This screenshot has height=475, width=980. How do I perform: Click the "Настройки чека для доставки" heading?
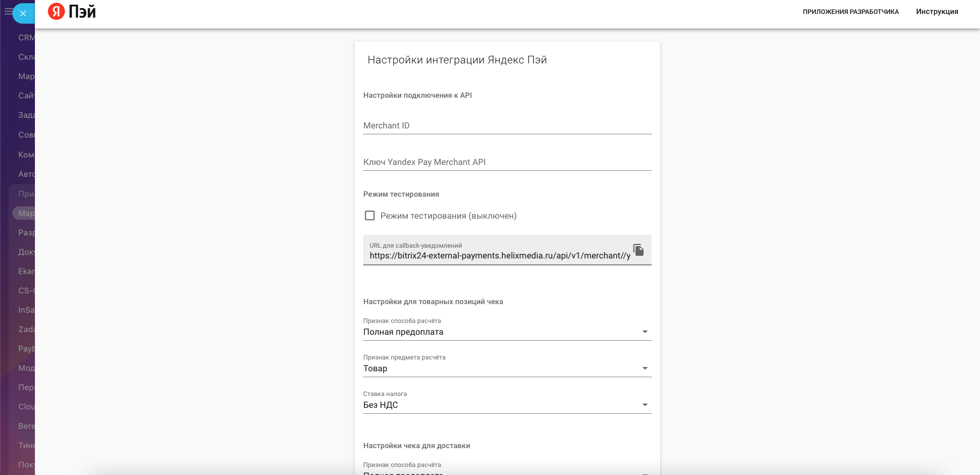(416, 446)
